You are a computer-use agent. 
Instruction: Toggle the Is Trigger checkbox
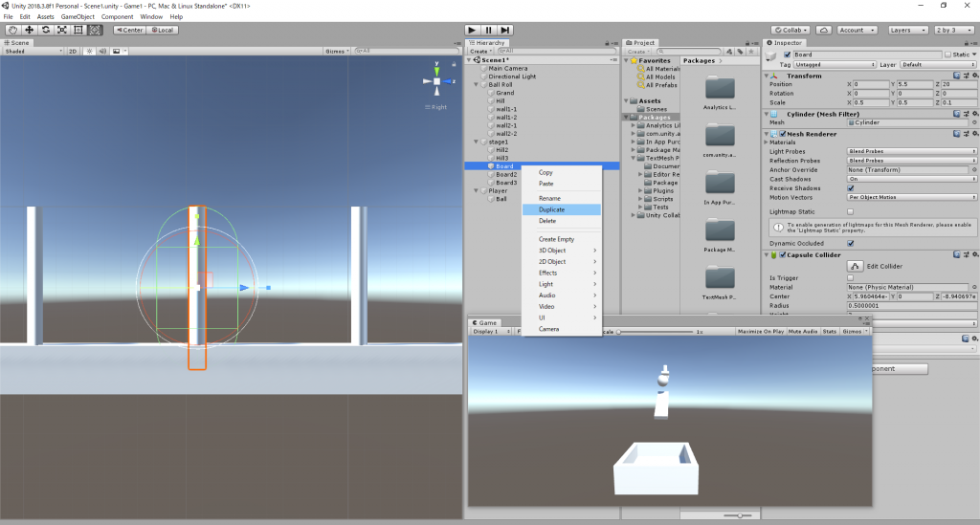(x=850, y=277)
